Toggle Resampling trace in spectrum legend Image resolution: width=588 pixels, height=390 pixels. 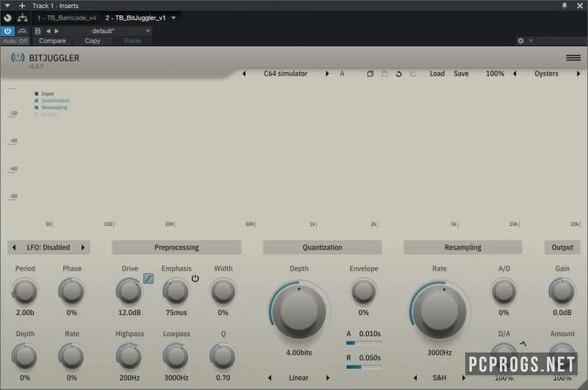pyautogui.click(x=51, y=107)
